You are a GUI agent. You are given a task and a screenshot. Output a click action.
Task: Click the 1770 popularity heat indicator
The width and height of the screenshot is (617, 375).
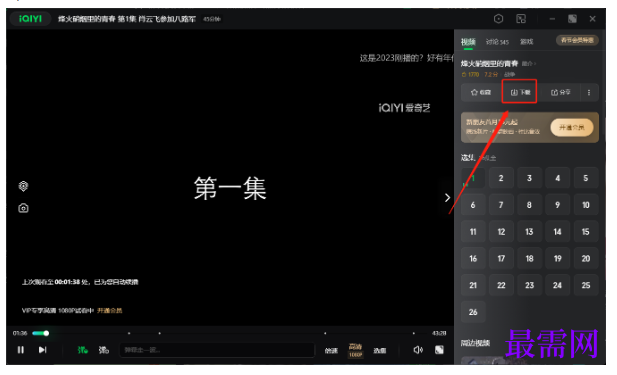[470, 74]
